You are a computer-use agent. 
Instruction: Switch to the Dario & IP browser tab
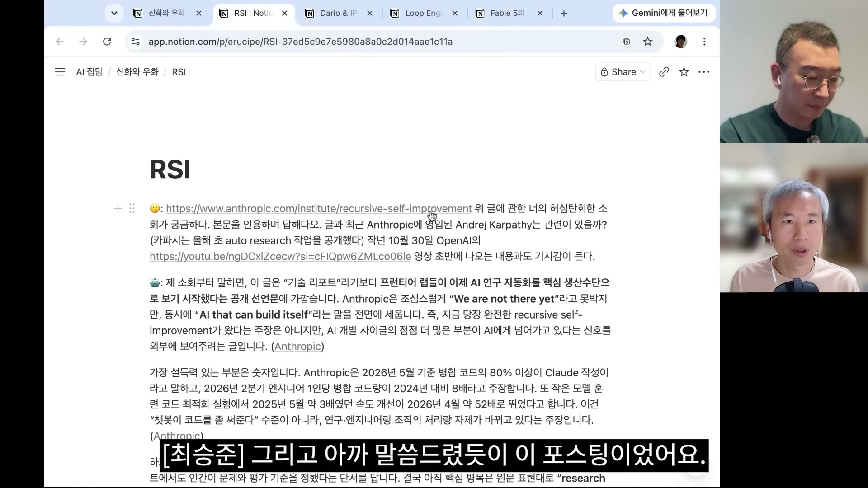[x=339, y=13]
